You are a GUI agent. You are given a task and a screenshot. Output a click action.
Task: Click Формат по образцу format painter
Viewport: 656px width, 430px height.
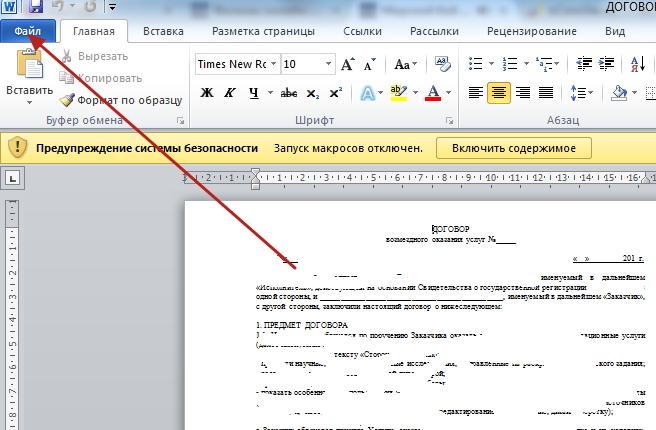(x=120, y=100)
